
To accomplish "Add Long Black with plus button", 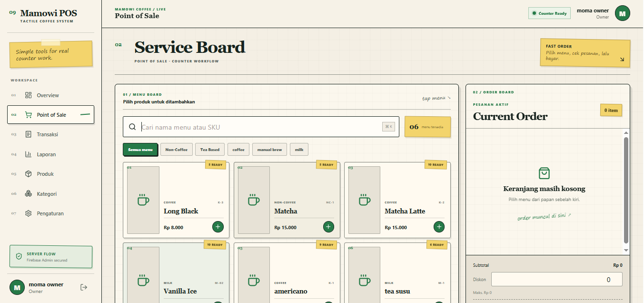I will pyautogui.click(x=218, y=227).
